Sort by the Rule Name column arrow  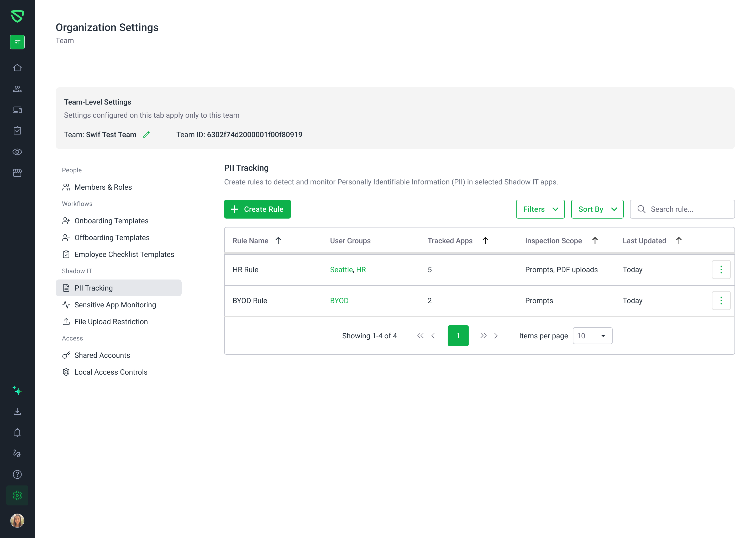(x=278, y=241)
